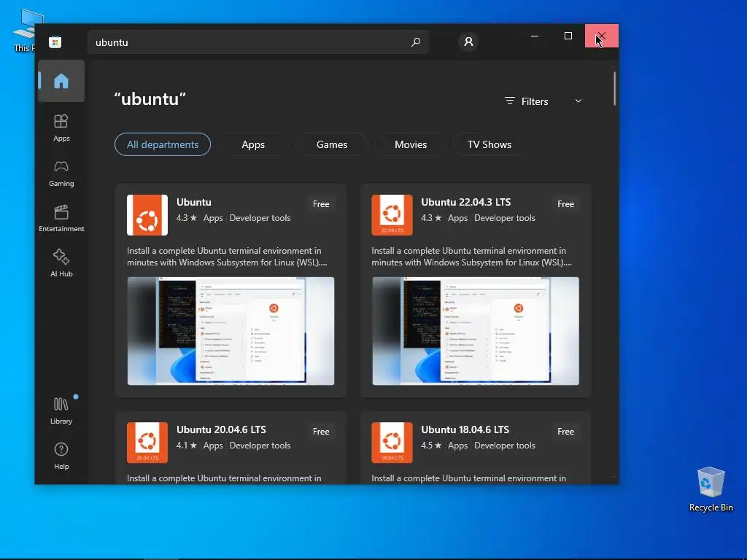Screen dimensions: 747x560
Task: Click the 4.3 star rating on Ubuntu card
Action: pos(186,217)
